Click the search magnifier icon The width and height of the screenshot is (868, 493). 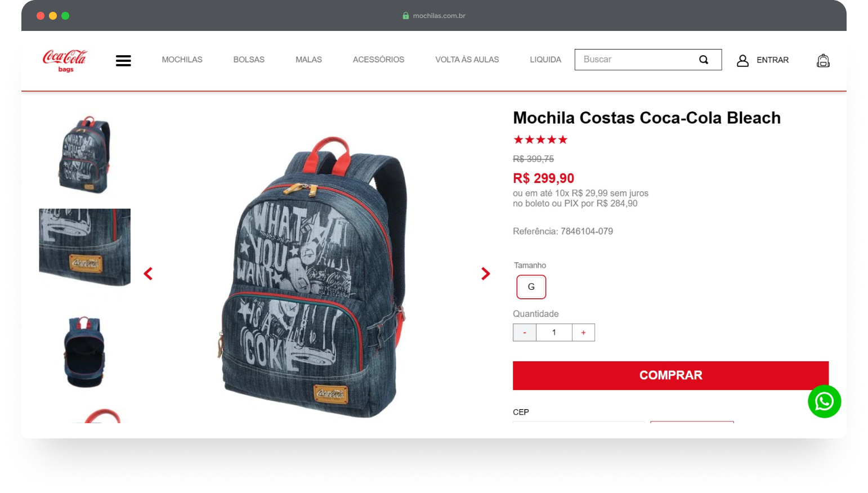point(704,60)
